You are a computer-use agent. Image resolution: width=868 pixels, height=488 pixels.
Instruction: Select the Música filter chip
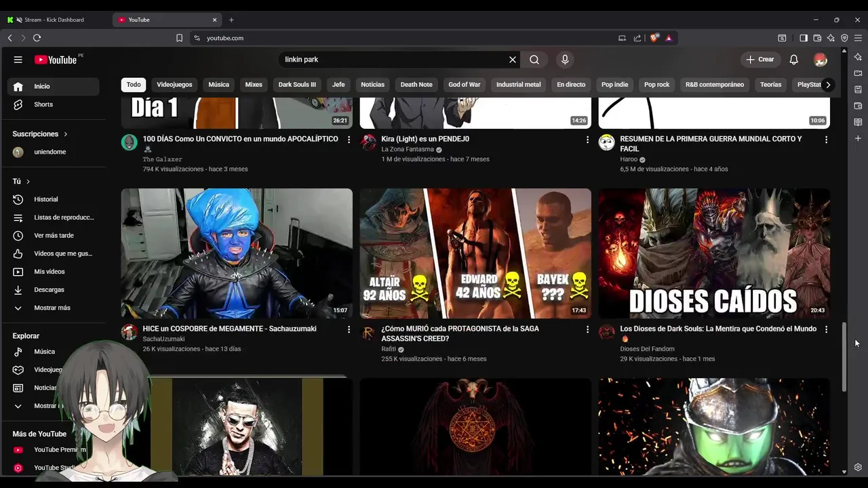[x=218, y=85]
